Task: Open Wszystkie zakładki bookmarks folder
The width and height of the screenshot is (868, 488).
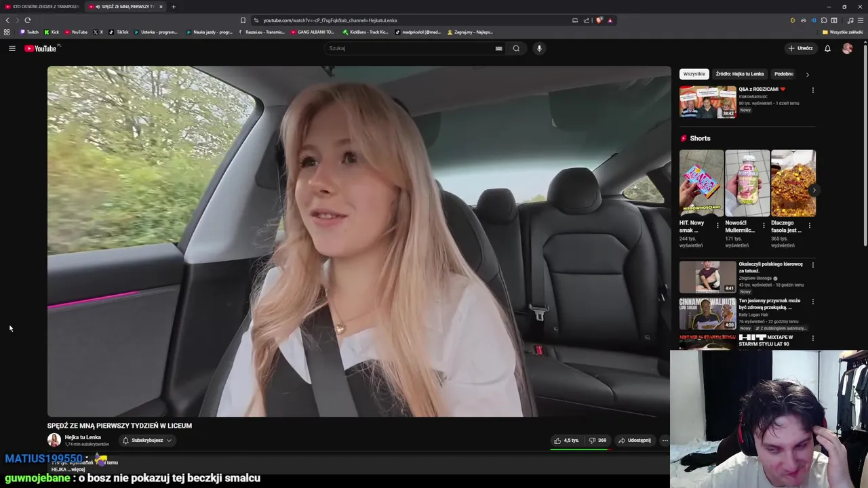Action: (x=843, y=32)
